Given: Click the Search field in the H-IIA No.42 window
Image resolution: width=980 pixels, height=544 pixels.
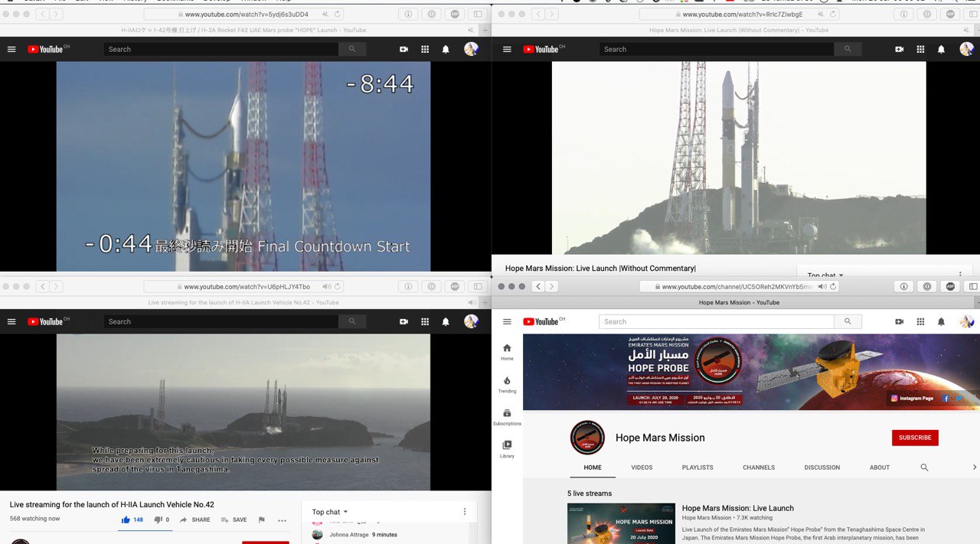Looking at the screenshot, I should click(x=221, y=321).
